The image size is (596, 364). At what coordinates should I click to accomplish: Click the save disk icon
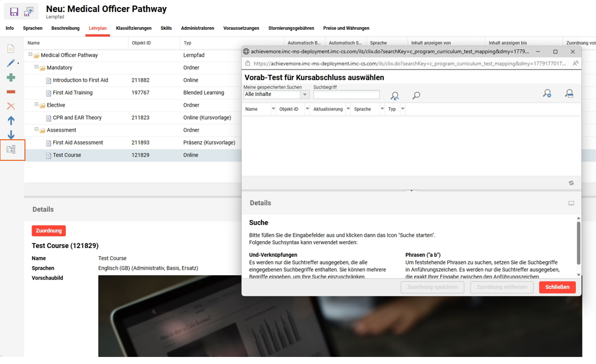tap(14, 12)
